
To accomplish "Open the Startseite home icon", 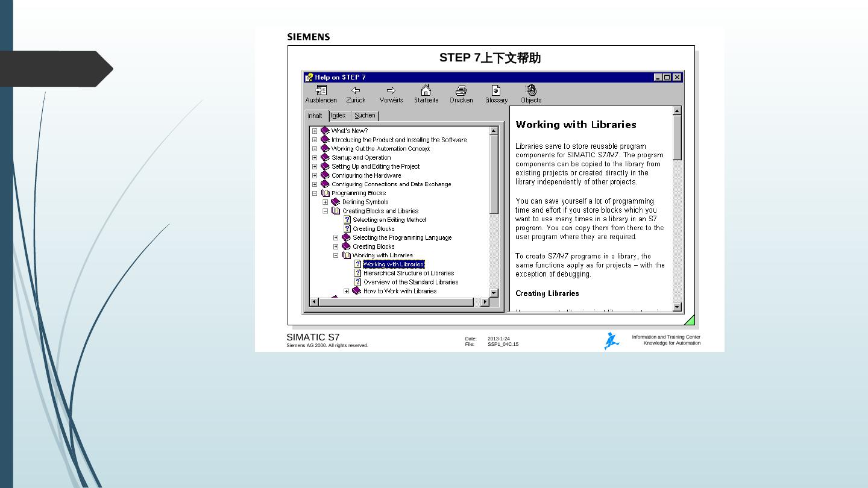I will click(x=426, y=90).
